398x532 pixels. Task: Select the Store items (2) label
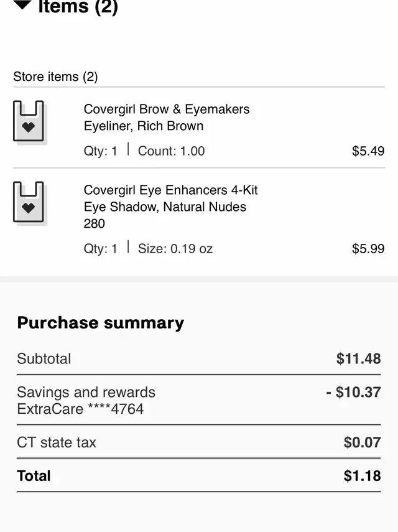point(55,77)
